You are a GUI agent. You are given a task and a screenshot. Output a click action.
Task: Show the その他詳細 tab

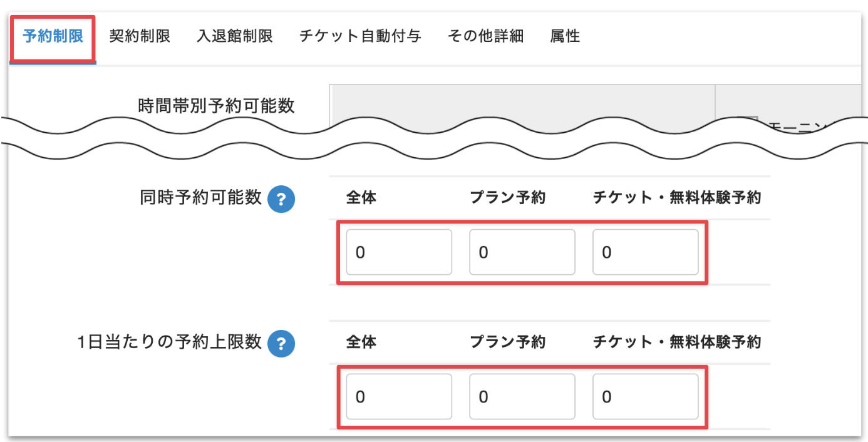pos(485,36)
